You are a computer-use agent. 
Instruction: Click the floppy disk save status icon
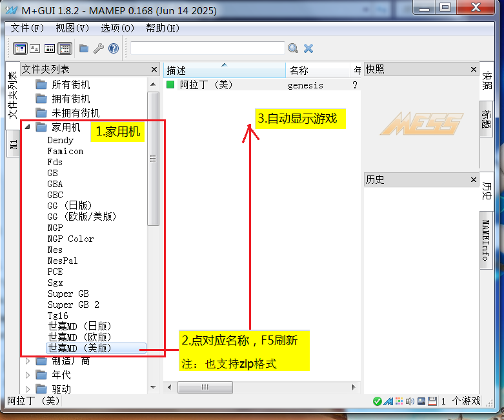coord(432,401)
